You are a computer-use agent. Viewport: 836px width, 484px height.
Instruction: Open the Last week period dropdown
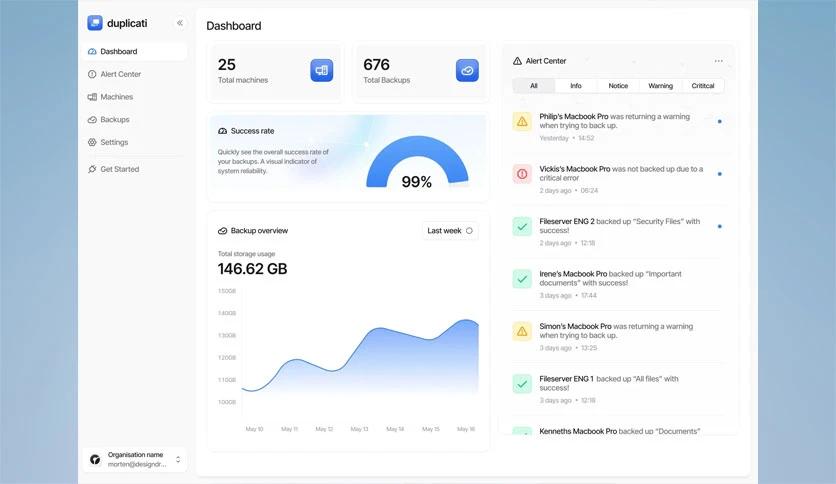click(x=450, y=231)
